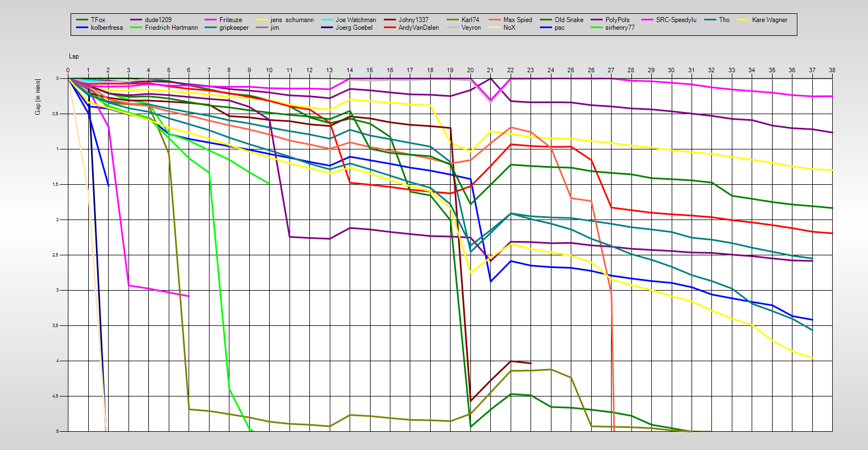Select the Max Spied legend entry
Image resolution: width=868 pixels, height=450 pixels.
517,20
